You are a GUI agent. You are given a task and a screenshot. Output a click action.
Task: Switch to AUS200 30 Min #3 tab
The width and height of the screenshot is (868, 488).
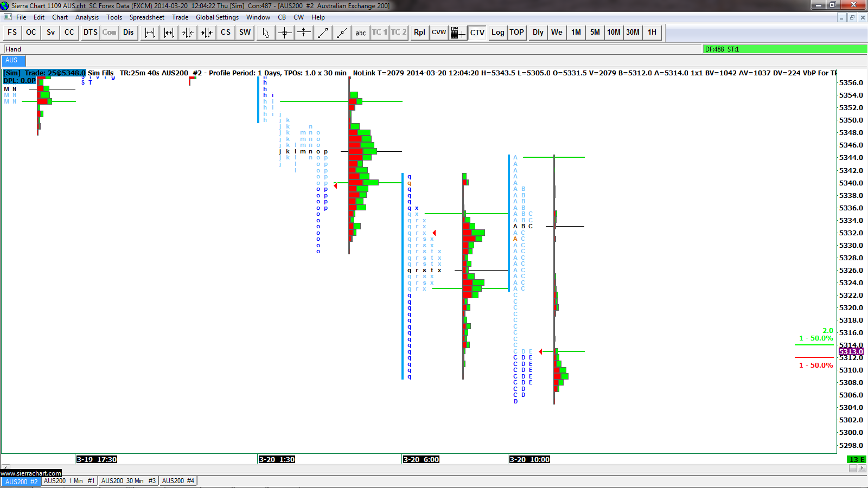[x=128, y=481]
